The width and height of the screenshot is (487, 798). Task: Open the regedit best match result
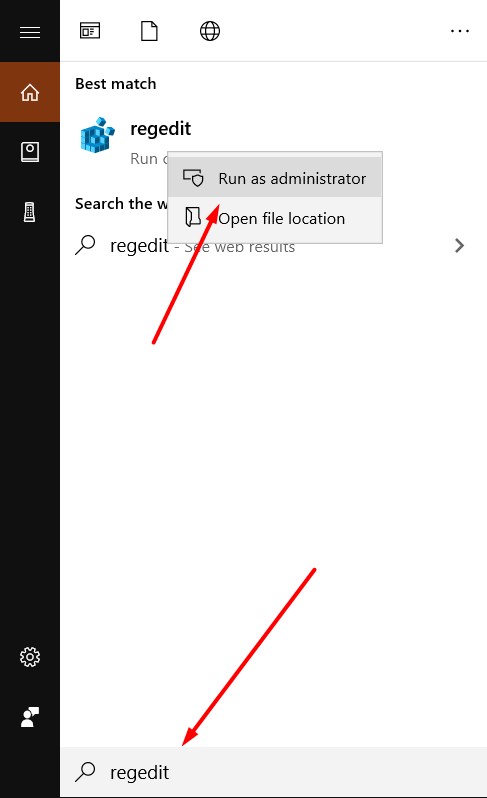tap(273, 140)
